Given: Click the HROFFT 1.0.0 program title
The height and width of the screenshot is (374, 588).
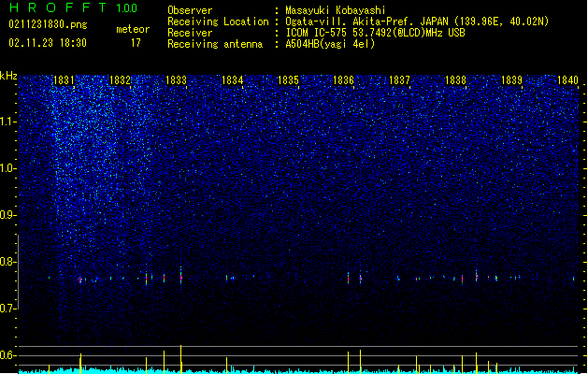Looking at the screenshot, I should (74, 7).
